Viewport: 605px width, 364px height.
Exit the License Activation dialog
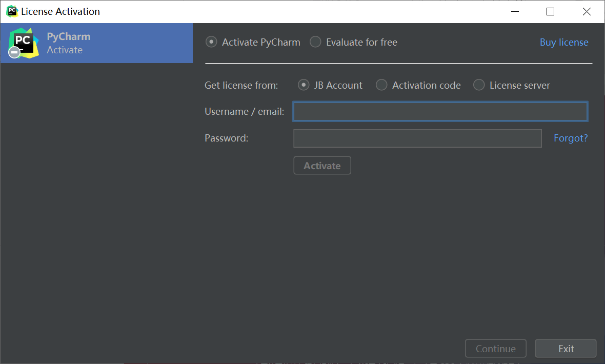[566, 349]
